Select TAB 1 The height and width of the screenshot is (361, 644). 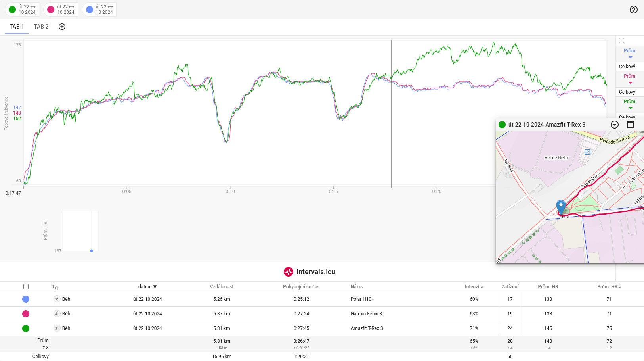coord(17,27)
